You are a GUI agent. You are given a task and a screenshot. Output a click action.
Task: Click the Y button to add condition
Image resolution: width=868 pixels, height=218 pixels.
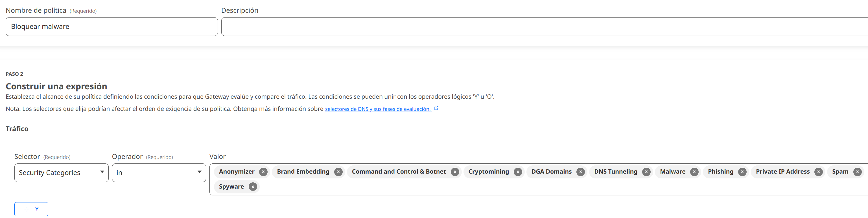point(31,209)
